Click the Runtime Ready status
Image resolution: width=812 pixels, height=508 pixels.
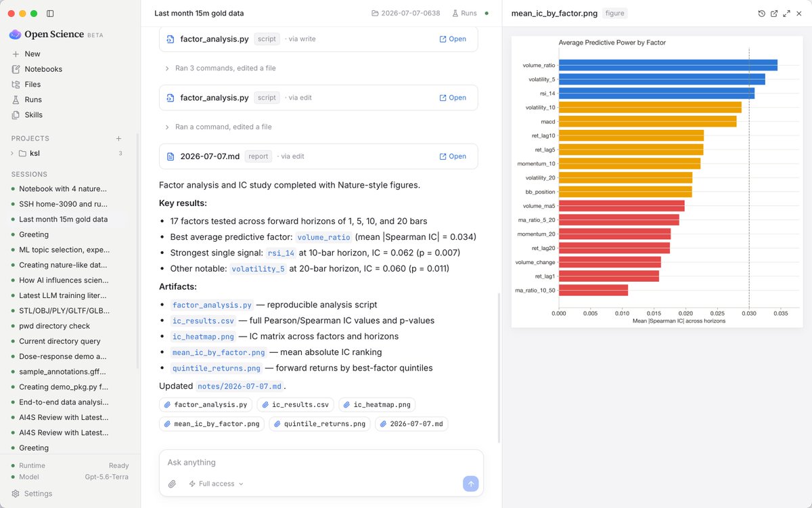[70, 465]
